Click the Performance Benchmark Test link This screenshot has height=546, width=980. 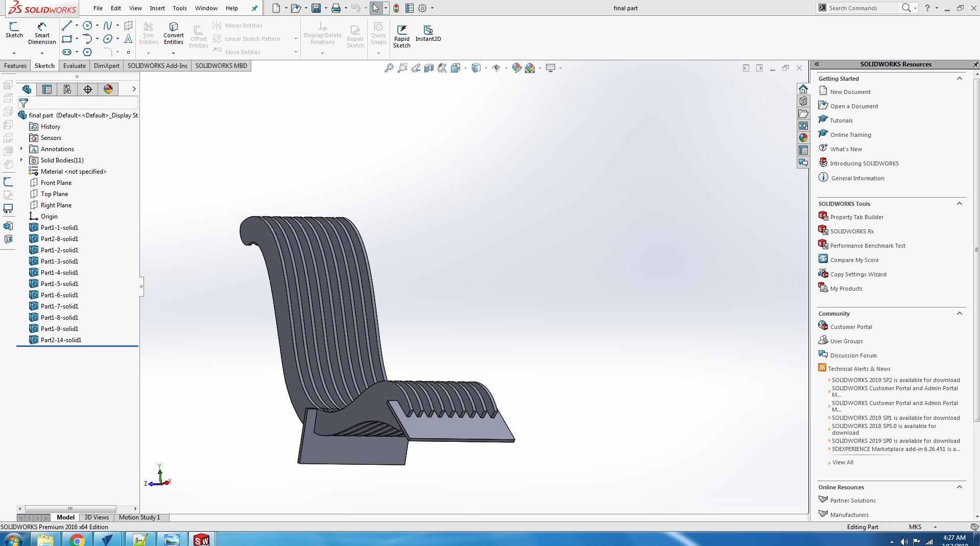868,246
